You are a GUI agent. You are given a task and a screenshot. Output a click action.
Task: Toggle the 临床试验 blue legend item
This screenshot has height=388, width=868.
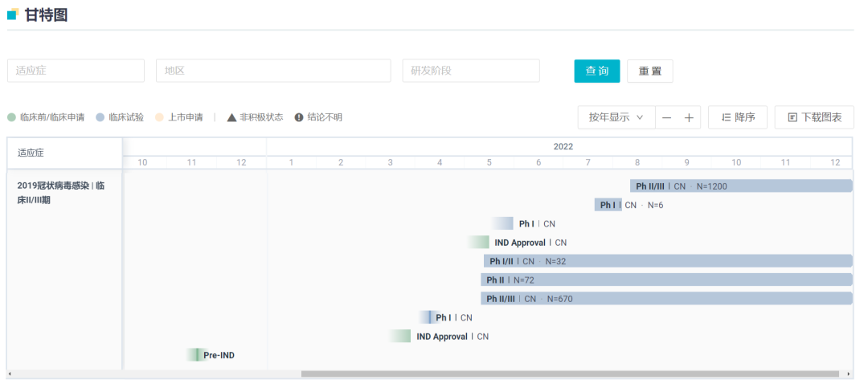click(120, 117)
